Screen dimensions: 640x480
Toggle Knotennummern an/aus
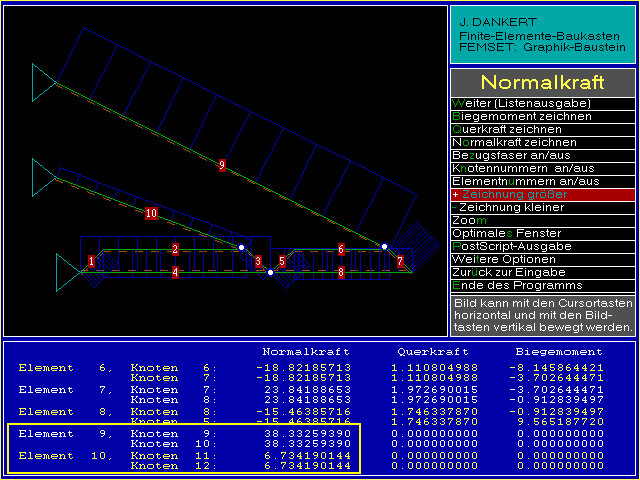tap(542, 168)
